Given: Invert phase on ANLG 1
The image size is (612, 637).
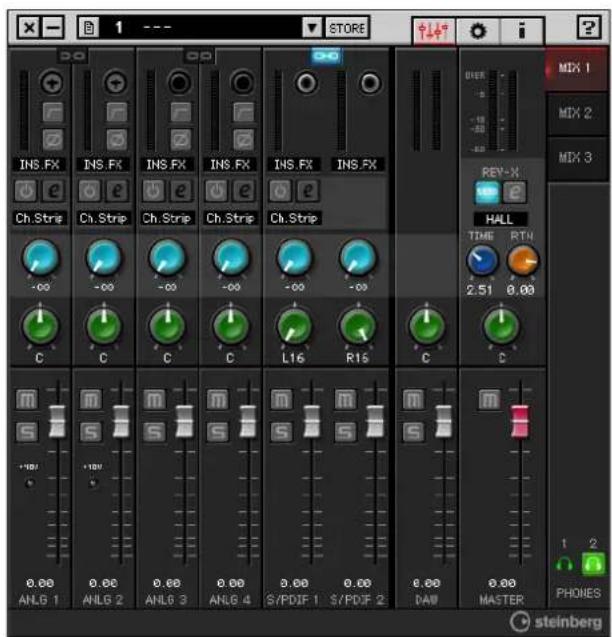Looking at the screenshot, I should pos(53,140).
